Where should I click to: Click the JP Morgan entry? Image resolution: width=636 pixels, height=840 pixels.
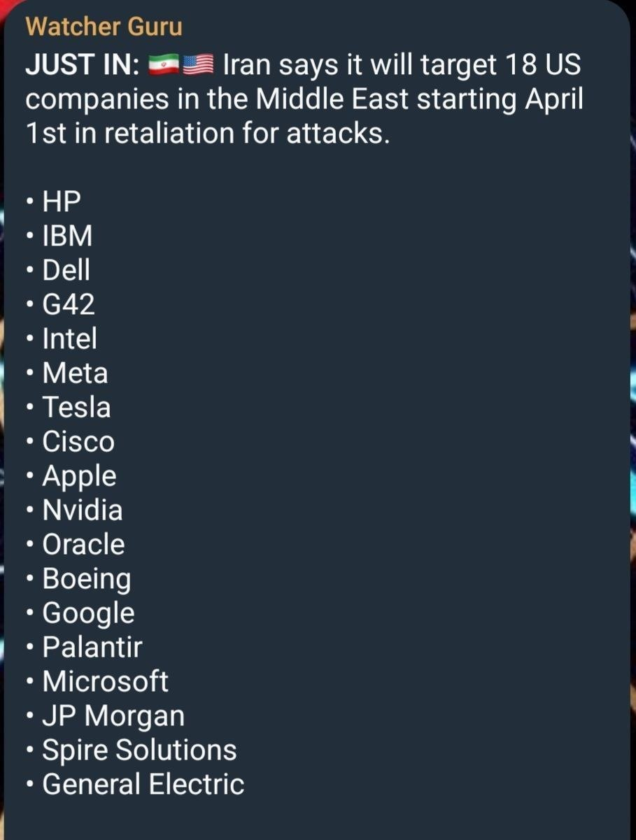tap(113, 716)
